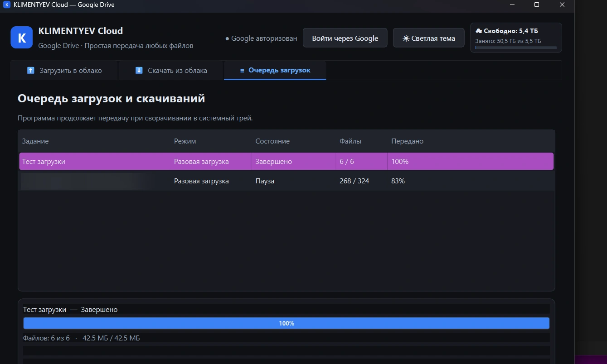This screenshot has width=607, height=364.
Task: Click the Файлы column header
Action: click(x=350, y=141)
